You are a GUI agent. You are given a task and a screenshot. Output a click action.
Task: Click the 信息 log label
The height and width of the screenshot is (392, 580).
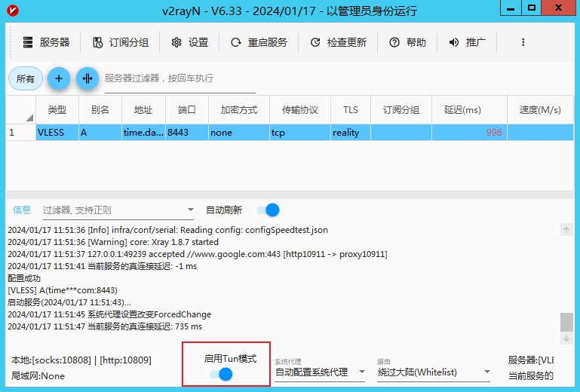click(x=22, y=210)
